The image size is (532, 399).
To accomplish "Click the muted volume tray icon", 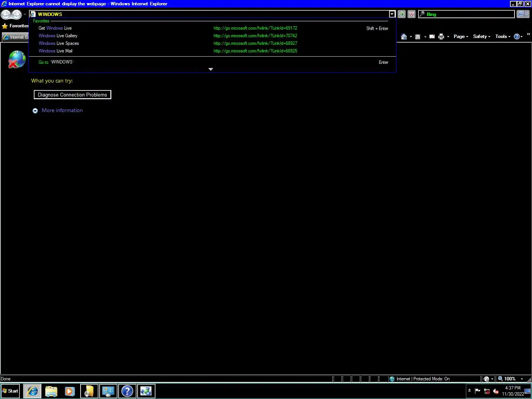I will coord(496,391).
